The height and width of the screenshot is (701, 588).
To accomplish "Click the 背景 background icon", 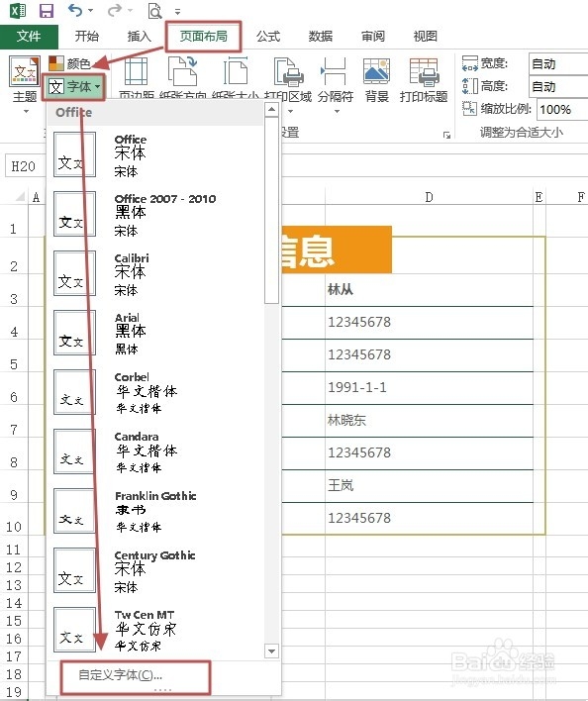I will 377,79.
